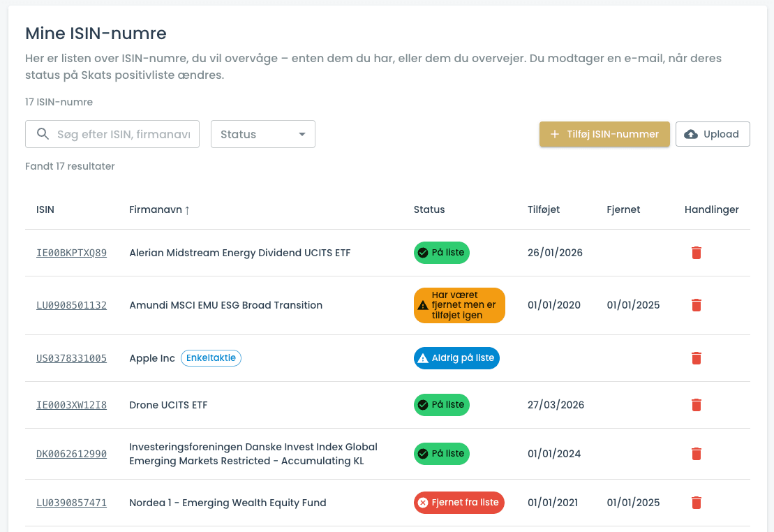Select Investeringsforeningen Danske Invest Index Global name
The width and height of the screenshot is (774, 532).
point(253,454)
